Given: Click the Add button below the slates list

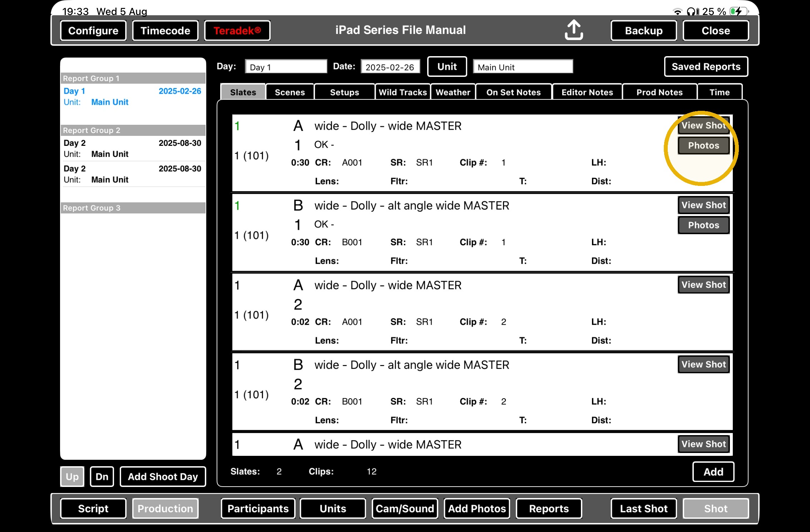Looking at the screenshot, I should click(713, 472).
